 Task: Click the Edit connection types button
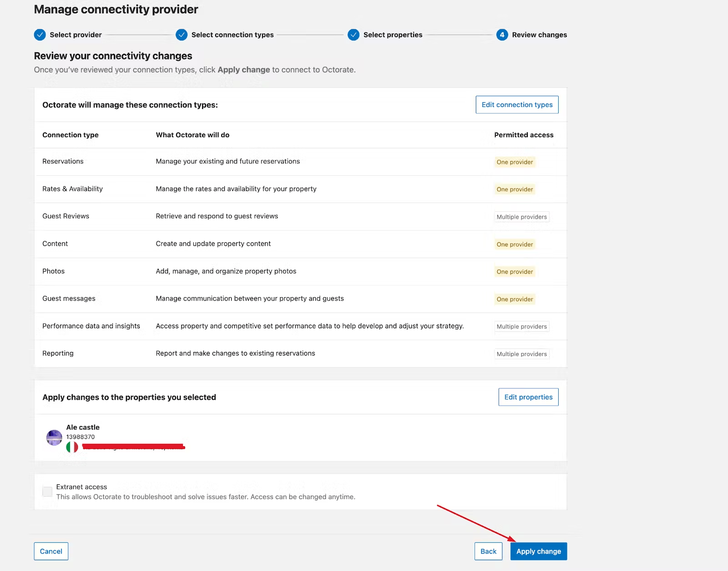tap(517, 105)
